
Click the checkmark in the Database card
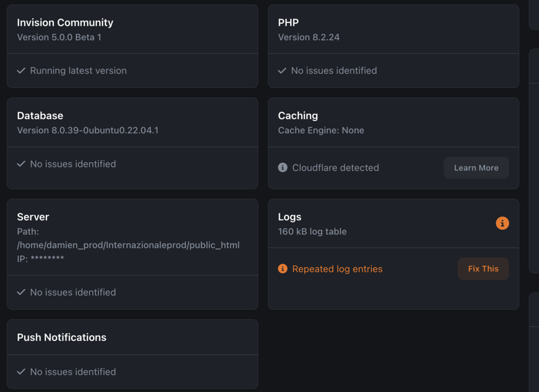[22, 164]
